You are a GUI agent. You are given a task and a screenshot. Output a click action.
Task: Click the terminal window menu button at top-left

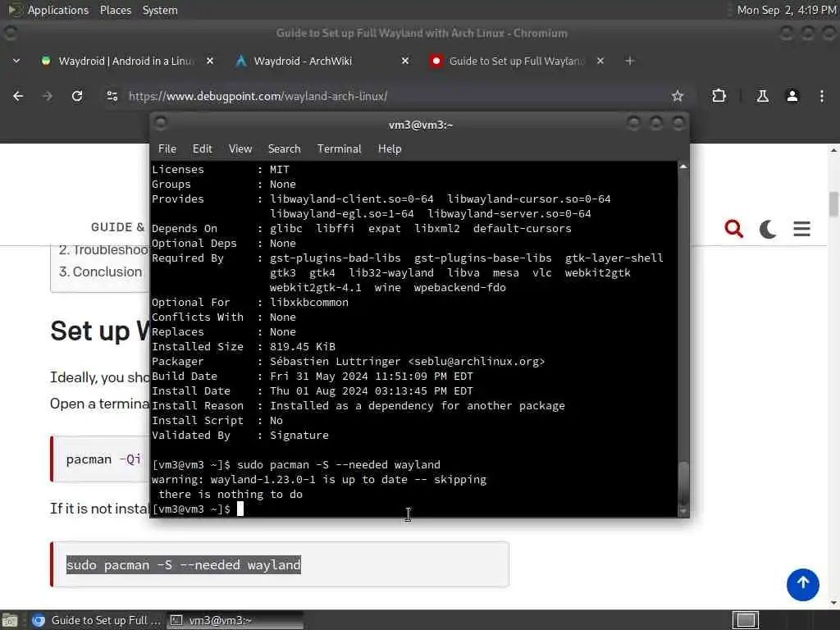click(x=160, y=123)
